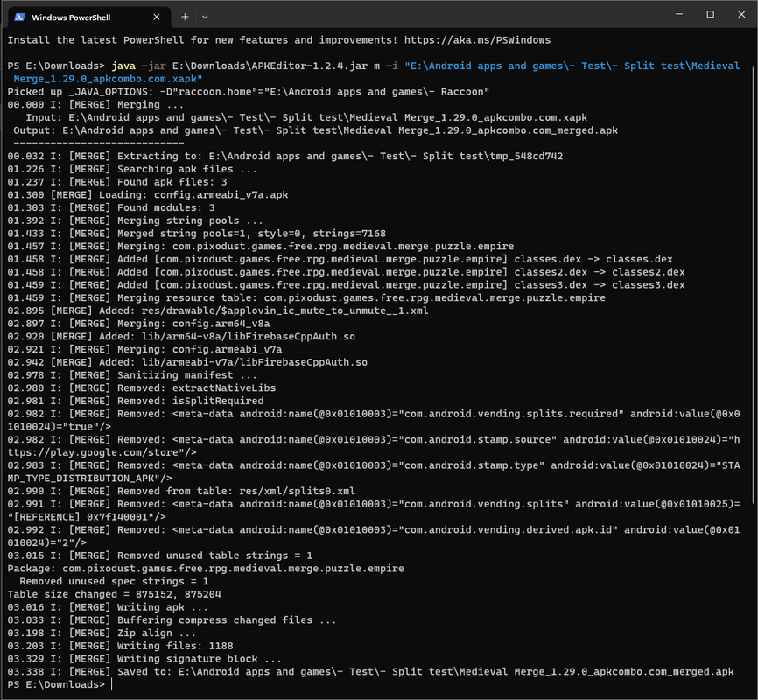Click 'Writing signature block ...' line
Screen dimensions: 758x700
[x=144, y=659]
